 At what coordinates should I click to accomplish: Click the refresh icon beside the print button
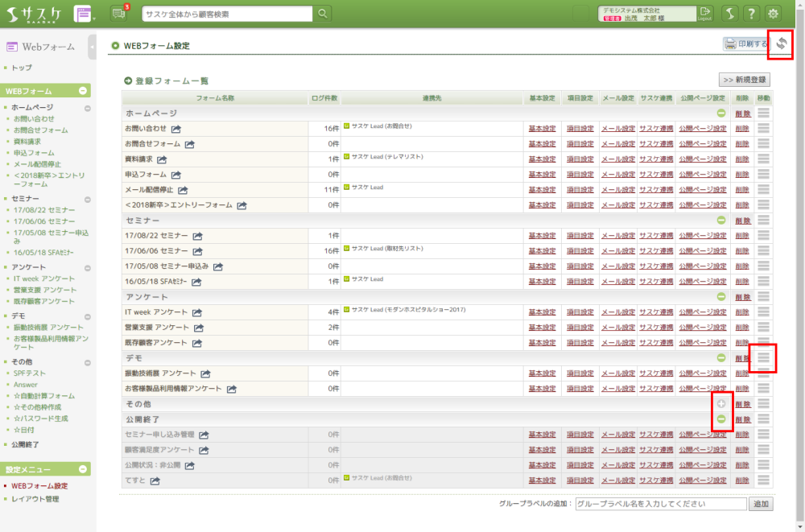point(781,45)
